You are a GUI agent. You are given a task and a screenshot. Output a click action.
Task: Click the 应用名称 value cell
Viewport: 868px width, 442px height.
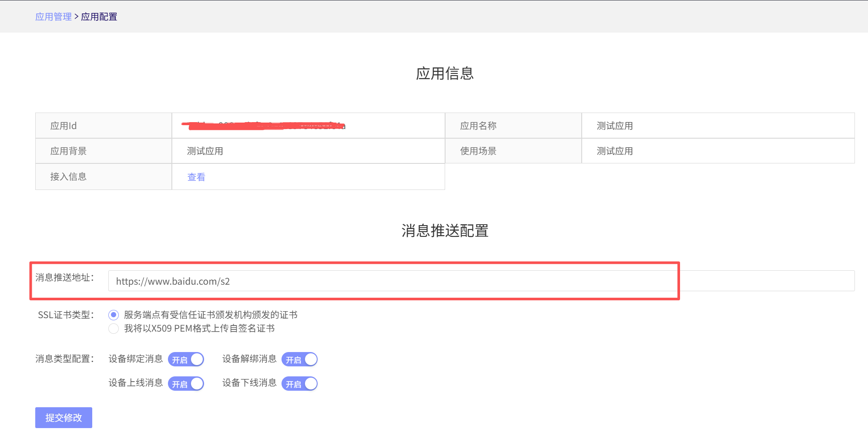[614, 126]
